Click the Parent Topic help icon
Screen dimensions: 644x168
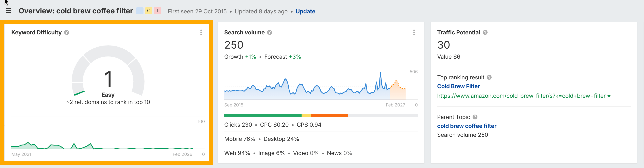475,117
